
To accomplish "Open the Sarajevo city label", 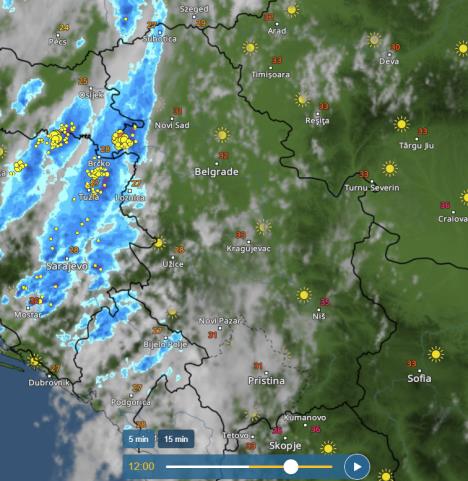I will tap(67, 266).
